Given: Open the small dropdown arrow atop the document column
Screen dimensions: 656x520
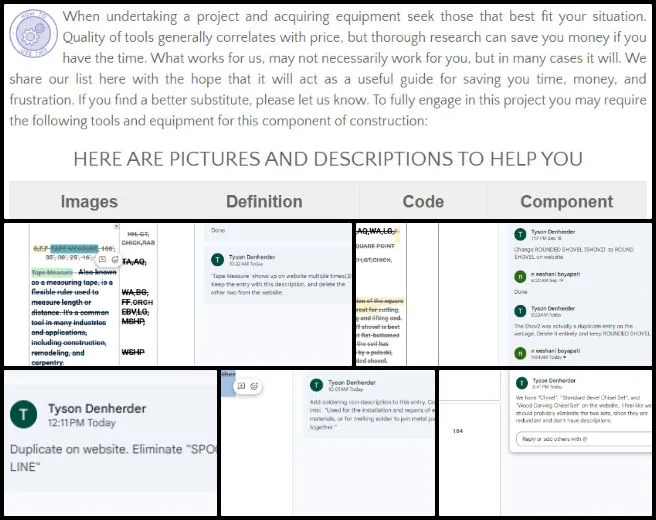Looking at the screenshot, I should point(116,226).
